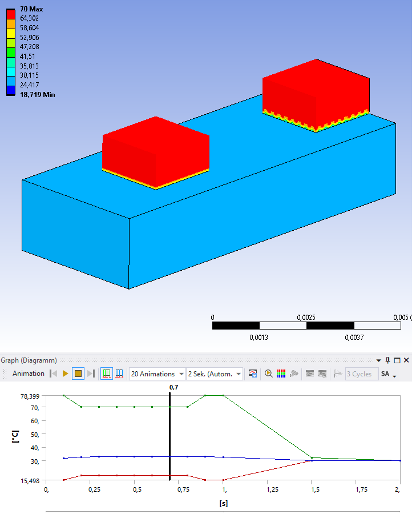The image size is (420, 518).
Task: Click the 15,498 y-axis minimum label
Action: (30, 481)
